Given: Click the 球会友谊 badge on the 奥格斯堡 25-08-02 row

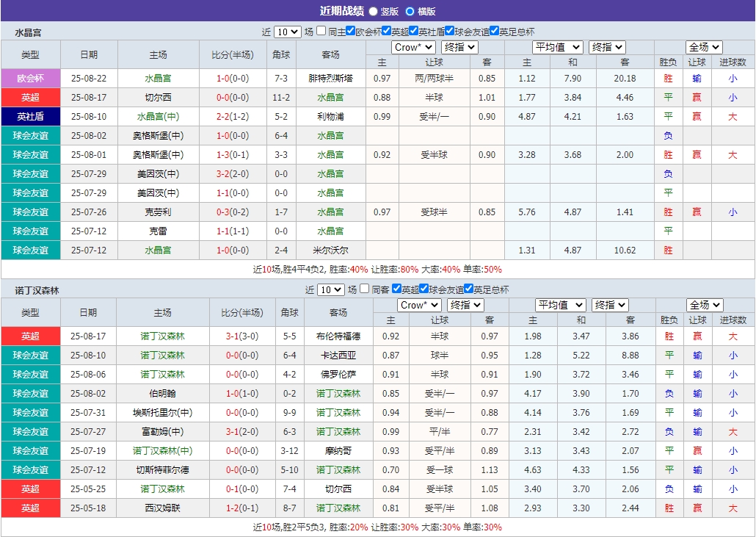Looking at the screenshot, I should 30,135.
